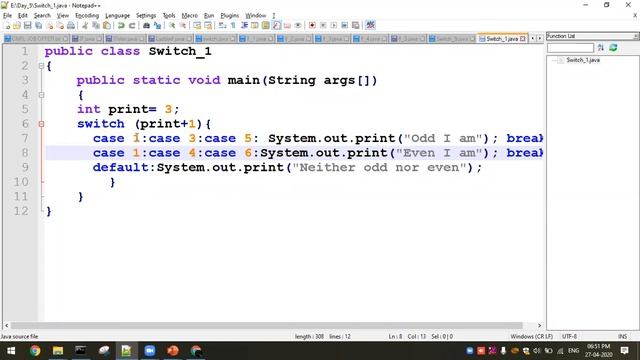The width and height of the screenshot is (640, 360).
Task: Click the INS indicator in status bar
Action: coord(622,336)
